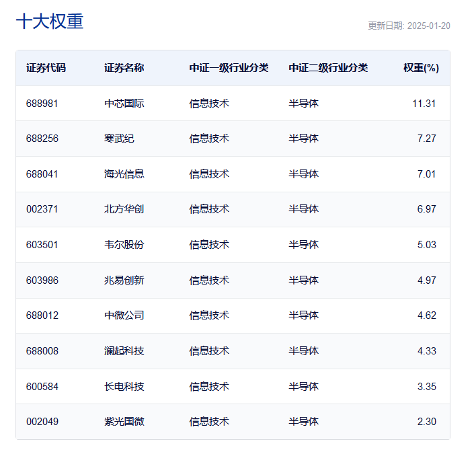
Task: Select security code 688041
Action: click(x=42, y=174)
